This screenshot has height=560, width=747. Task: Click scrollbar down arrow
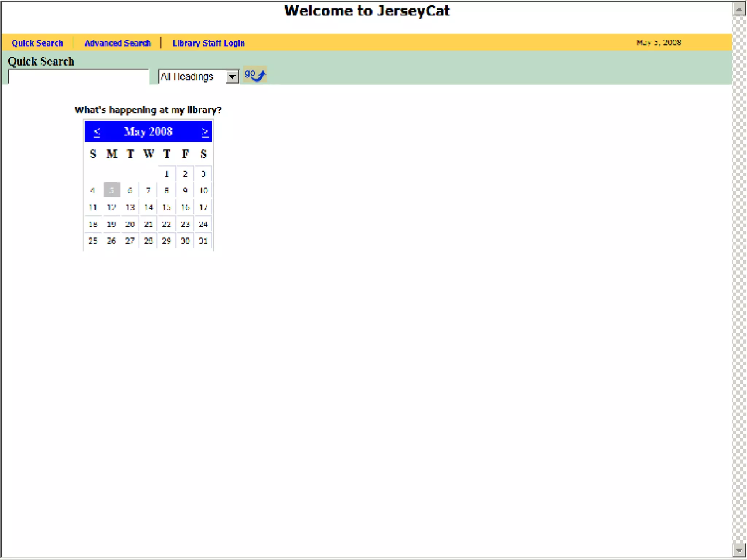[739, 550]
